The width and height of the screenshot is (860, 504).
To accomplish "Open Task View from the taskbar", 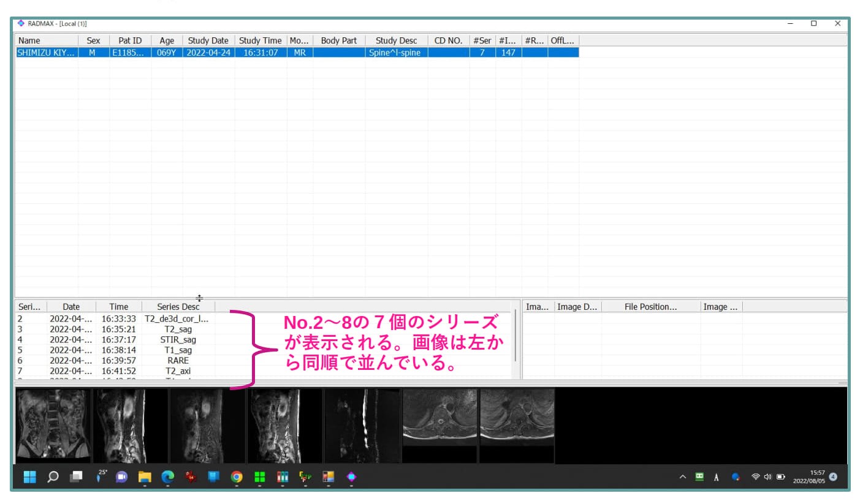I will [x=76, y=477].
